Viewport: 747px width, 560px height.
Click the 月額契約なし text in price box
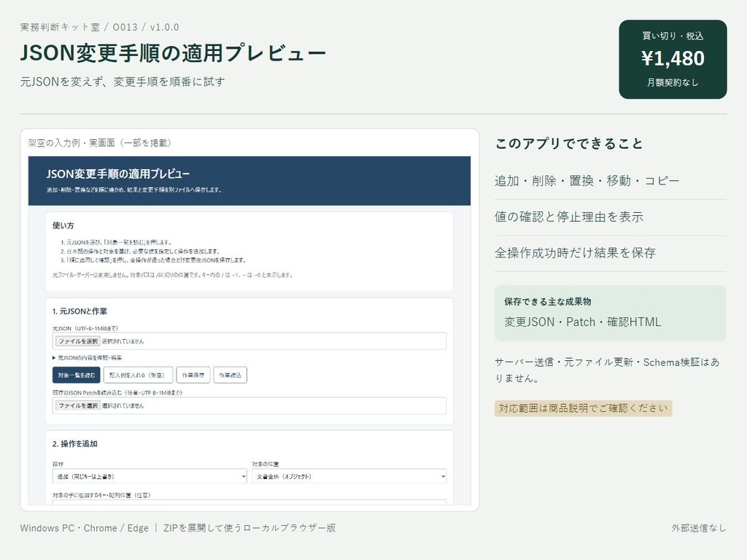pos(673,82)
